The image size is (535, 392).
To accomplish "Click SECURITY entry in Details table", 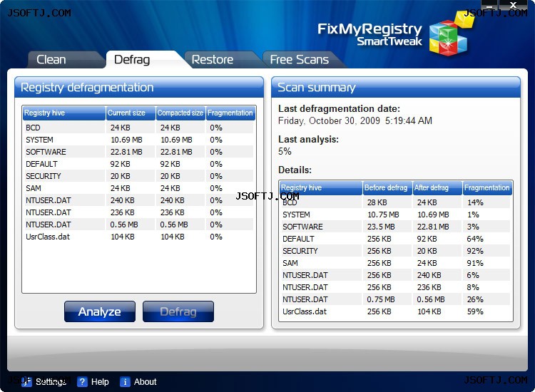I will tap(300, 251).
